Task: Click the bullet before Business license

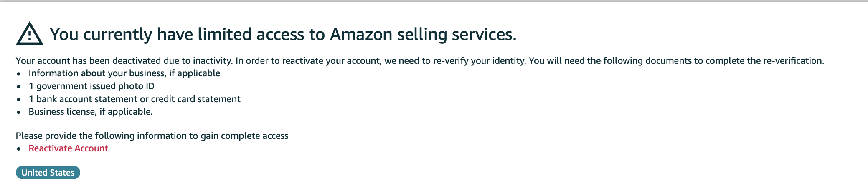Action: click(x=19, y=113)
